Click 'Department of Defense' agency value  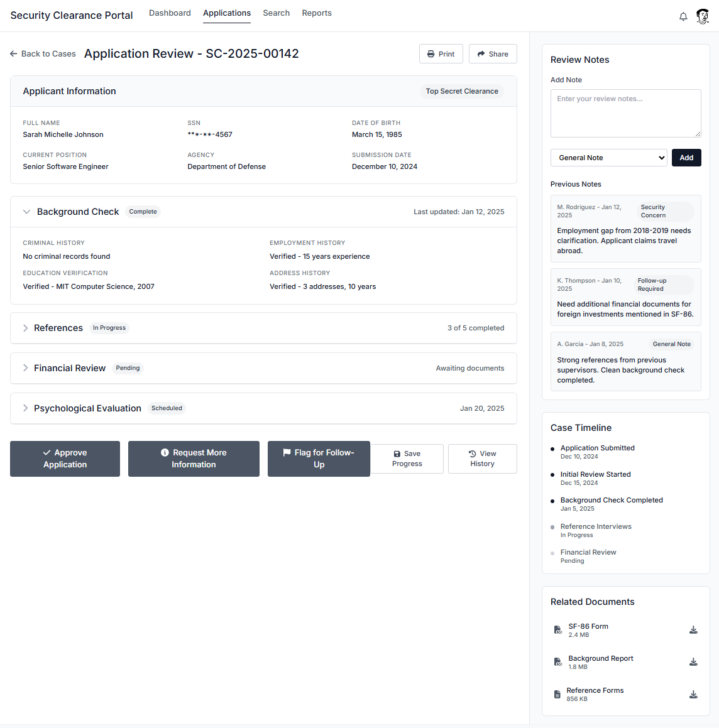(x=227, y=166)
